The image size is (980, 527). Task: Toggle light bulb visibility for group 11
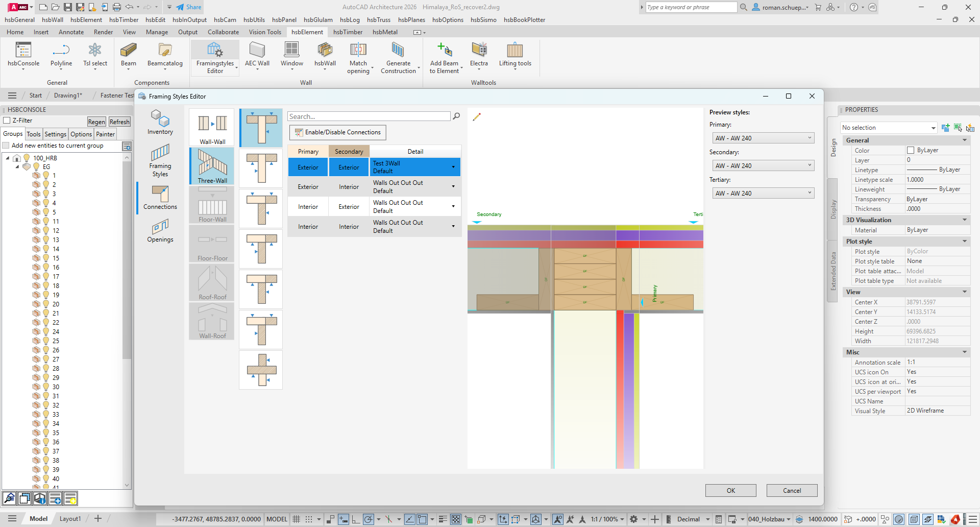[x=46, y=221]
